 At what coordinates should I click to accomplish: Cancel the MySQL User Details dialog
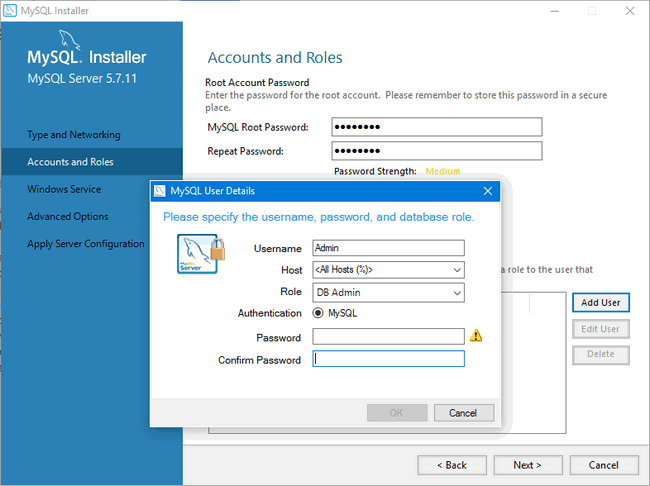coord(463,413)
